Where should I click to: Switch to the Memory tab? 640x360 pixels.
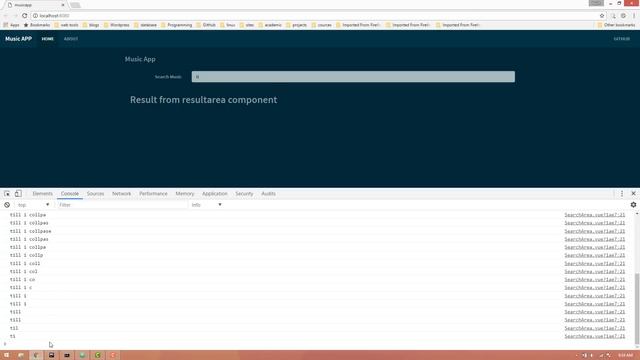pos(185,194)
